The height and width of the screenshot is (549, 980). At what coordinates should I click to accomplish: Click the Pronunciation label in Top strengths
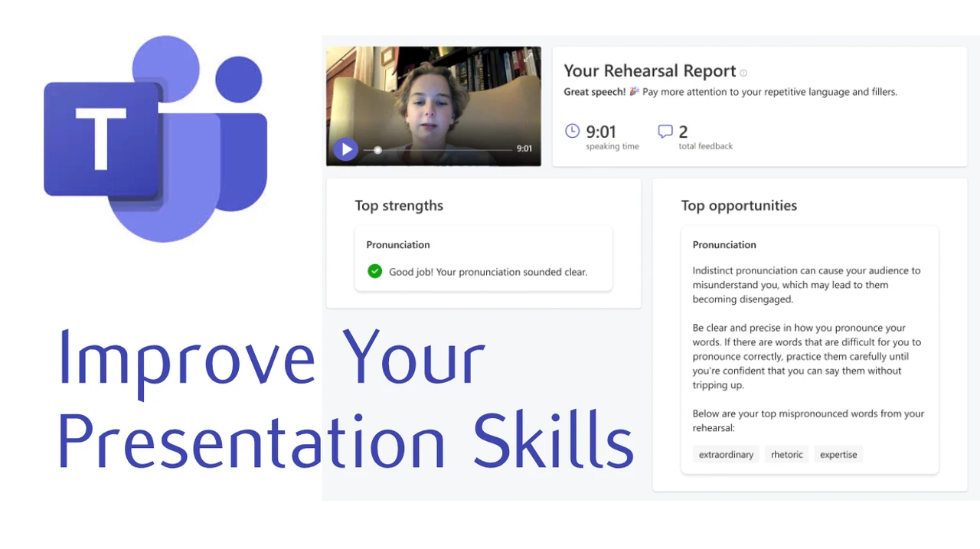[398, 245]
